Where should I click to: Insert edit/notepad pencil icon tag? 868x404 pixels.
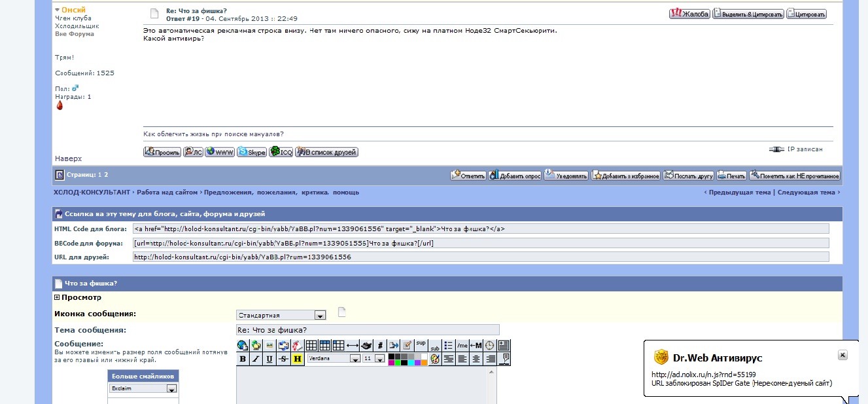point(407,345)
